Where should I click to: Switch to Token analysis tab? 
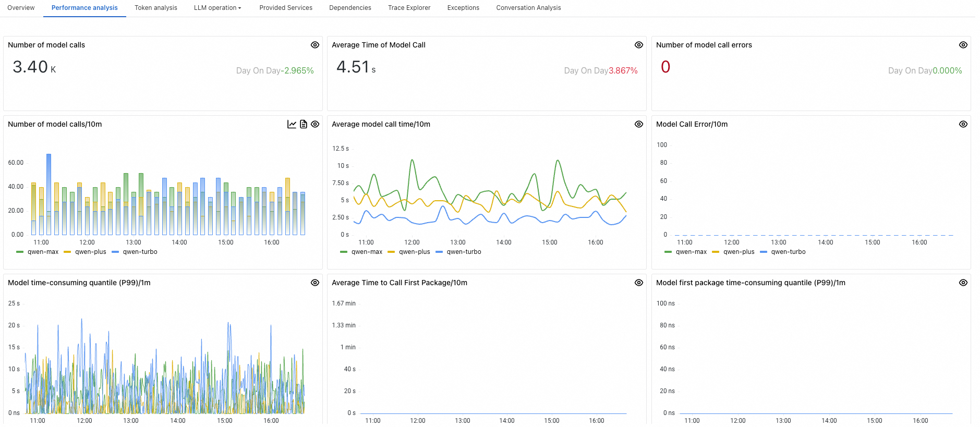[156, 8]
